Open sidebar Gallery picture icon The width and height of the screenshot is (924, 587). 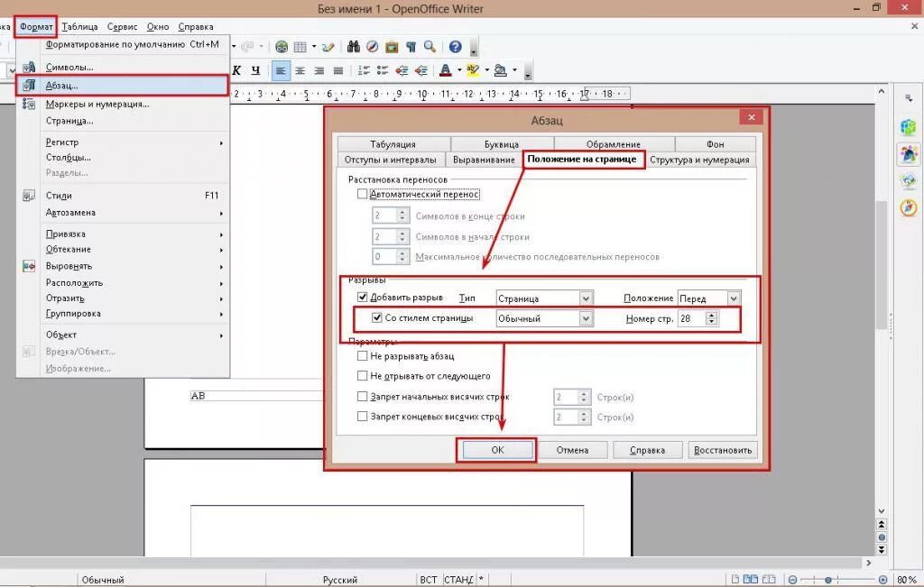908,180
